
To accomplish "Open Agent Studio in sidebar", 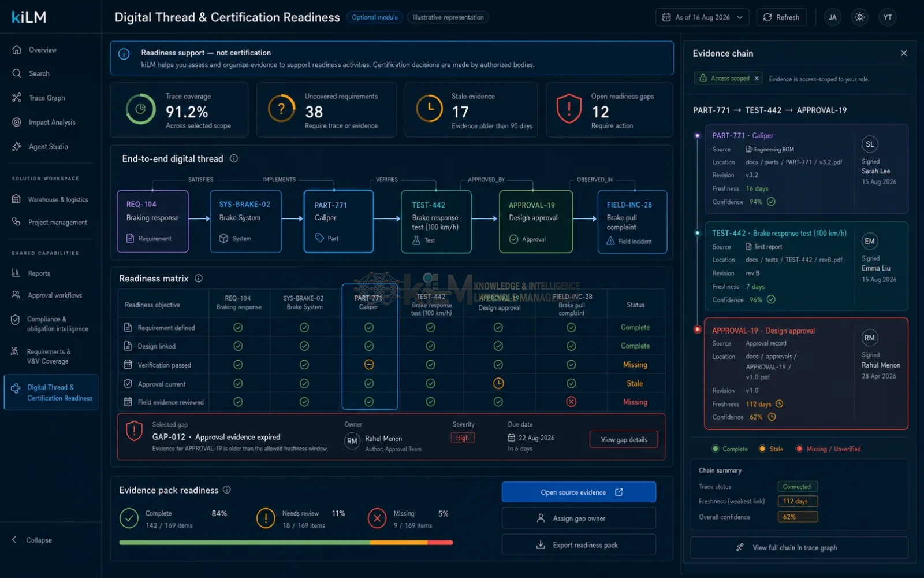I will (48, 146).
